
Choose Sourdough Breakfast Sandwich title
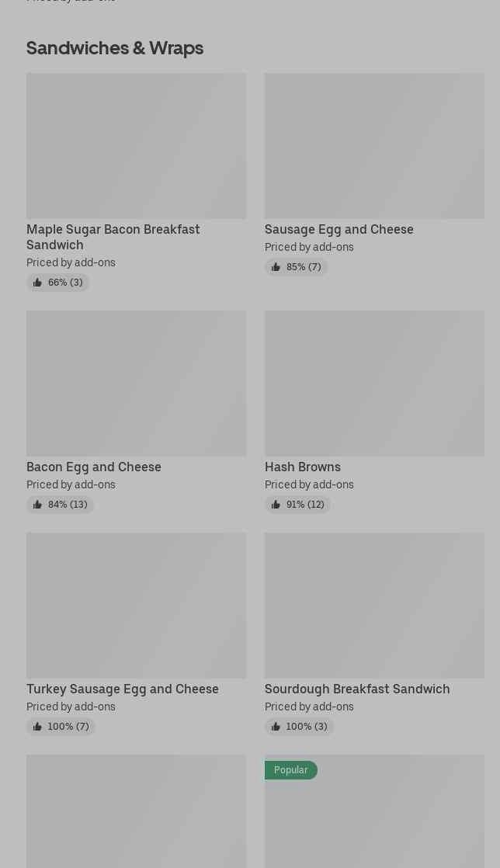pos(357,689)
